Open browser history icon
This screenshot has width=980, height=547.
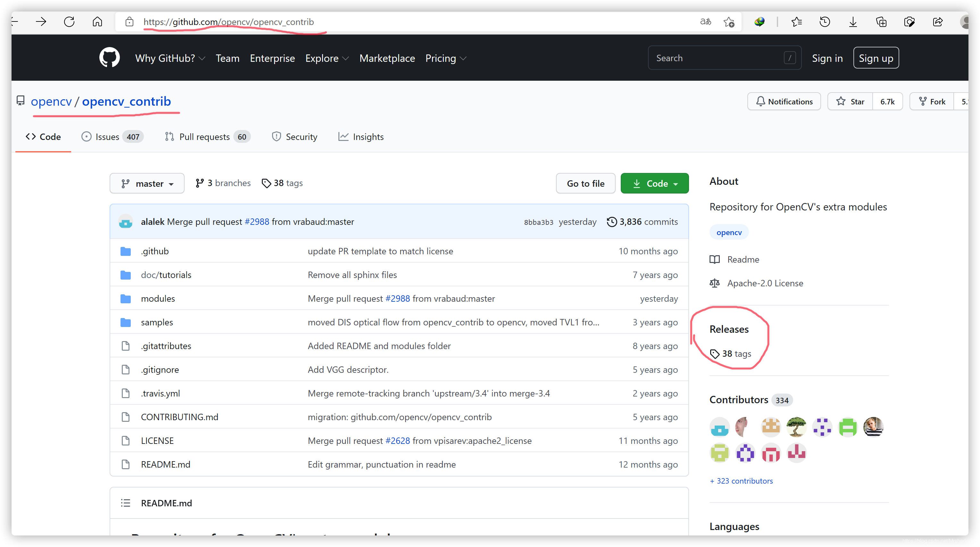pos(824,22)
